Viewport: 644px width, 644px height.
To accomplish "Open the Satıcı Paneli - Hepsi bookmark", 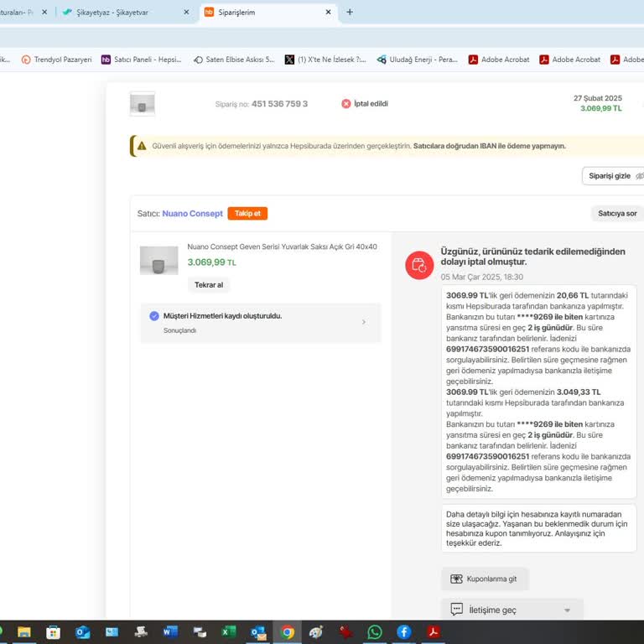I will 141,60.
